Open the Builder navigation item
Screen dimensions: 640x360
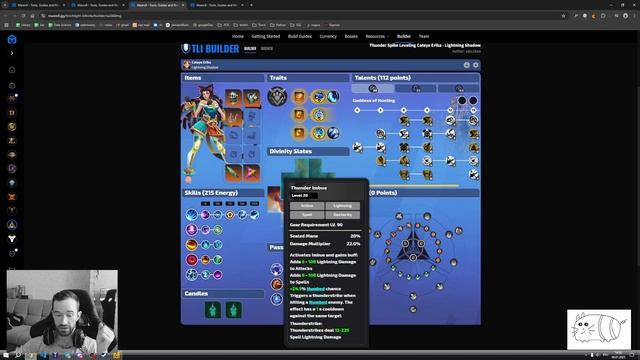[404, 36]
